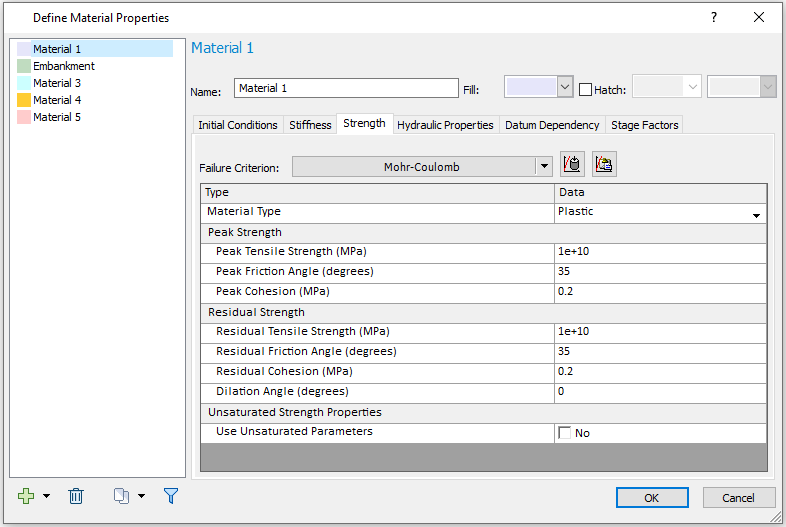Click the Dilation Angle (degrees) label
This screenshot has width=786, height=527.
coord(282,391)
